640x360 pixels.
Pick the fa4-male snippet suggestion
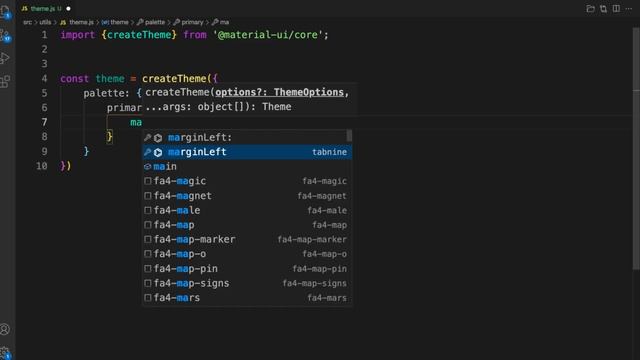point(247,211)
